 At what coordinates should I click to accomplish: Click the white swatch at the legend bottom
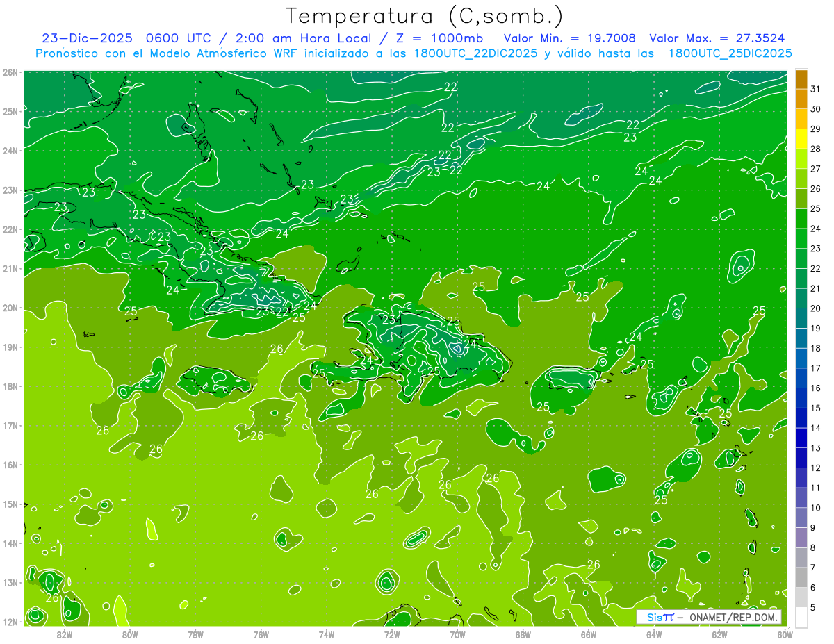(801, 617)
